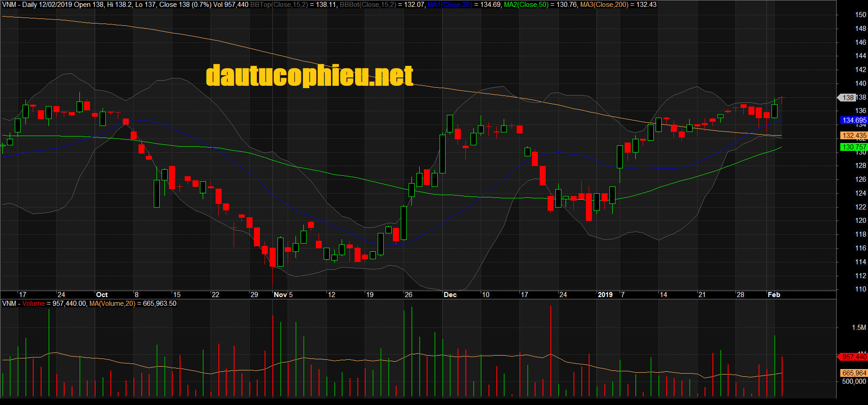Click the 1.5M volume axis label
The height and width of the screenshot is (405, 868).
859,328
